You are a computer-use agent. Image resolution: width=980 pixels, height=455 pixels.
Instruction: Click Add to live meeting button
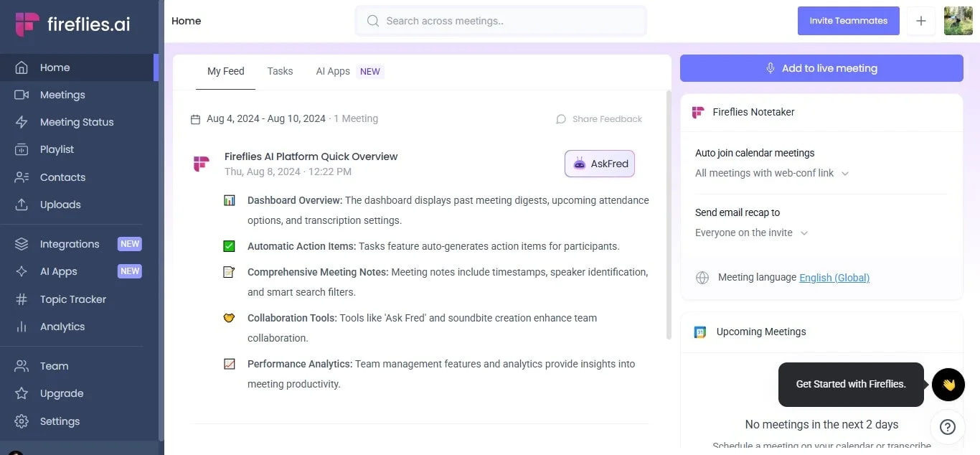click(821, 68)
